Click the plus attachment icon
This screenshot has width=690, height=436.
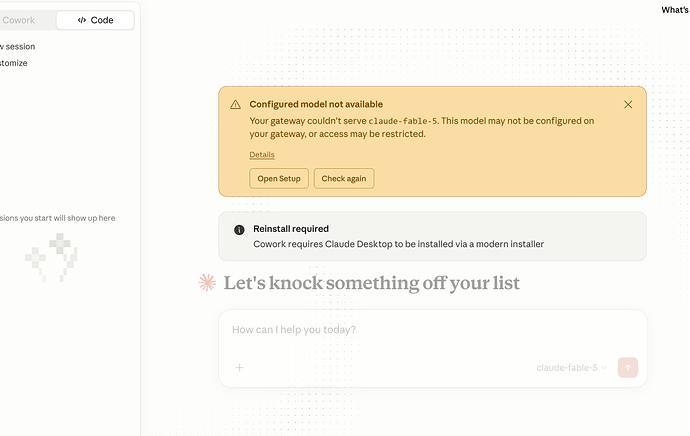239,367
